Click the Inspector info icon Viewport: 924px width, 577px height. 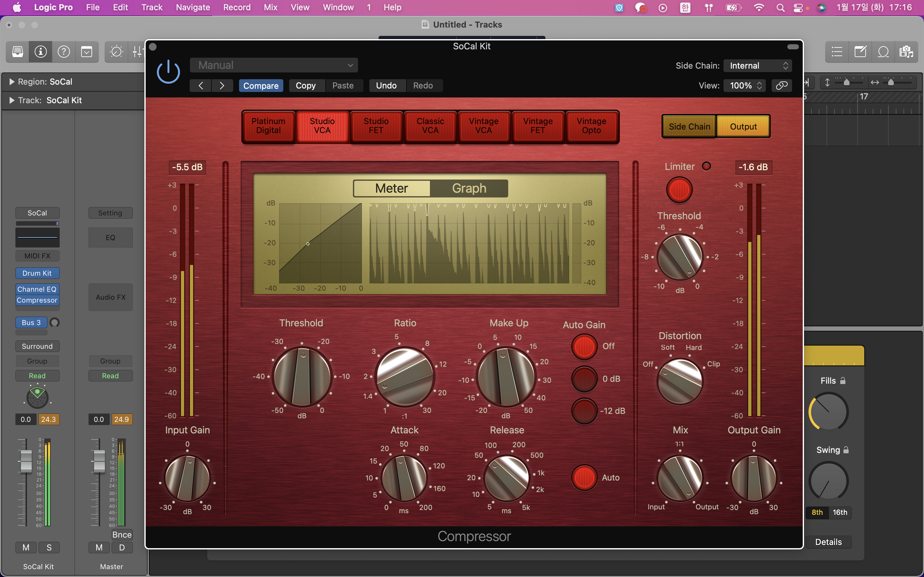click(40, 52)
